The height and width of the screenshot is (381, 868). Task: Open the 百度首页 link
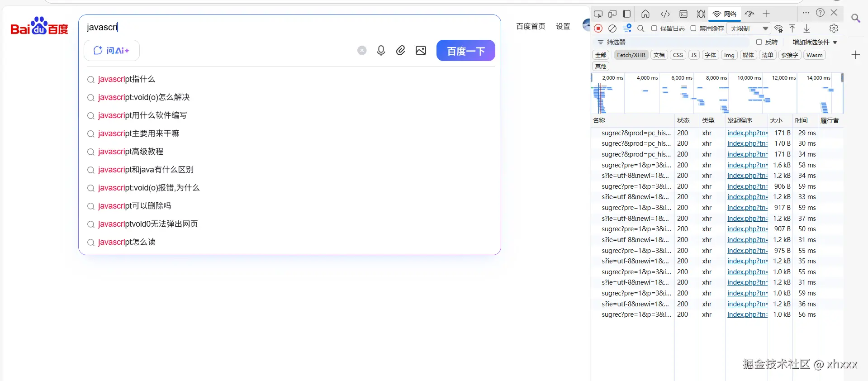(531, 26)
